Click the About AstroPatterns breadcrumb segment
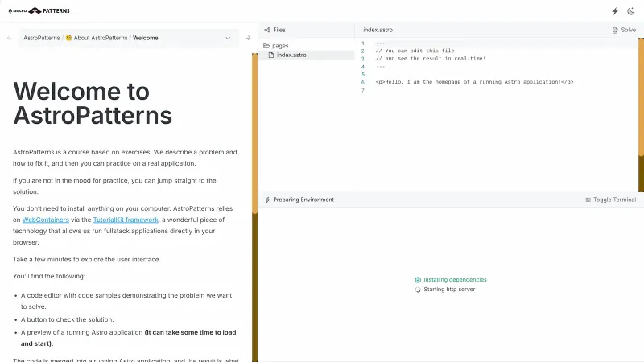The height and width of the screenshot is (362, 644). [95, 38]
